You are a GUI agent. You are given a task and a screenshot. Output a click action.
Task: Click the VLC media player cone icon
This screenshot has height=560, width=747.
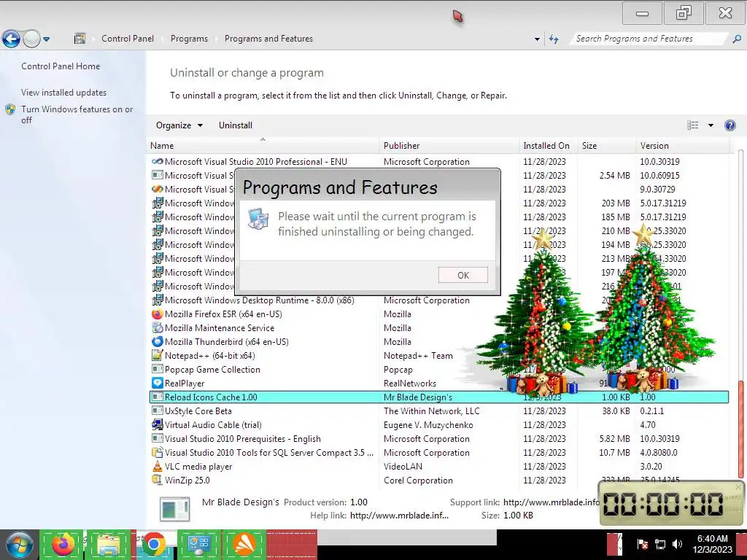click(x=158, y=467)
